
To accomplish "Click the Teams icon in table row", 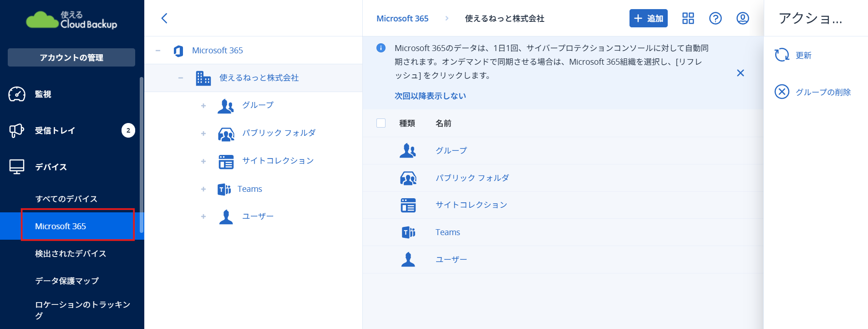I will pos(409,232).
